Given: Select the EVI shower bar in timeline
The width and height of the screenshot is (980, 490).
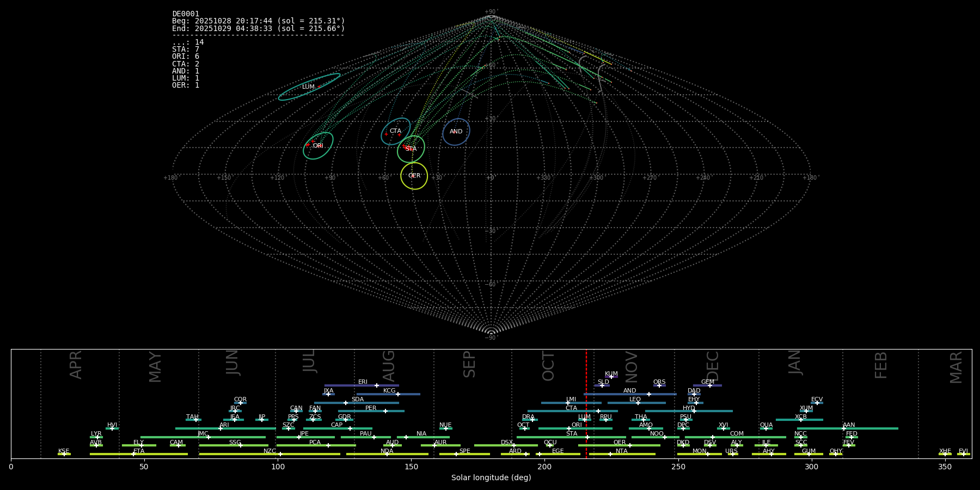Looking at the screenshot, I should pyautogui.click(x=963, y=454).
